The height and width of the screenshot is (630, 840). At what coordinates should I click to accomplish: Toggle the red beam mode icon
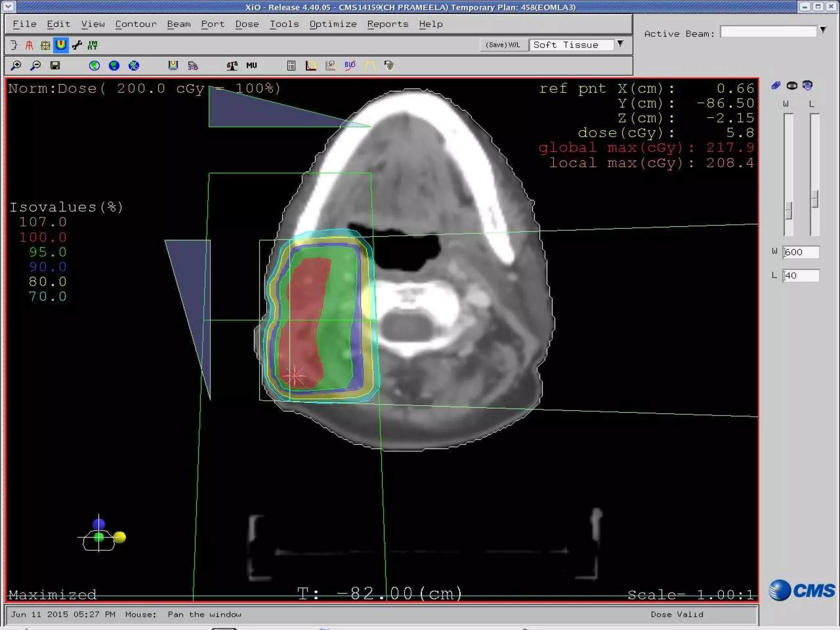click(x=29, y=45)
